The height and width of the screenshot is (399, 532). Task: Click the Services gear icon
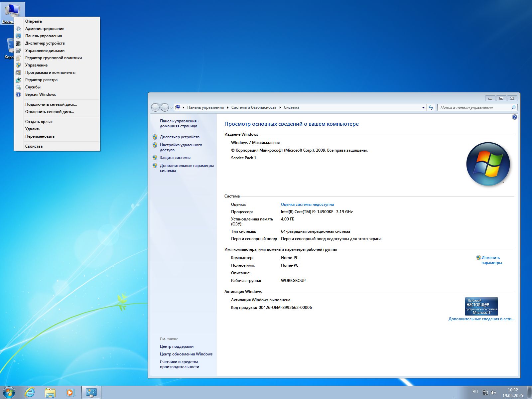coord(19,87)
